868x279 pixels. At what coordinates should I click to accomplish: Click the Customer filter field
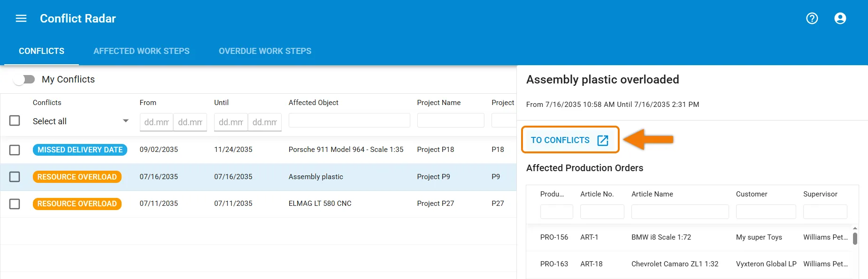click(766, 211)
